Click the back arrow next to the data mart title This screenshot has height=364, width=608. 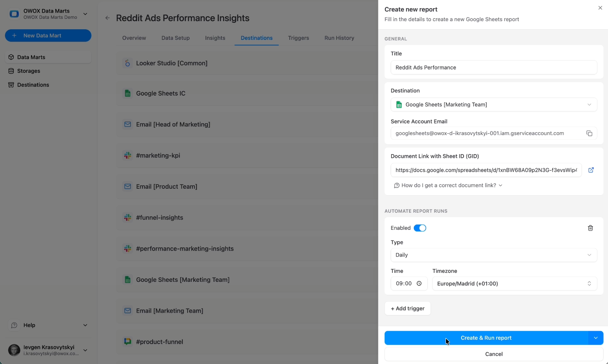[107, 18]
